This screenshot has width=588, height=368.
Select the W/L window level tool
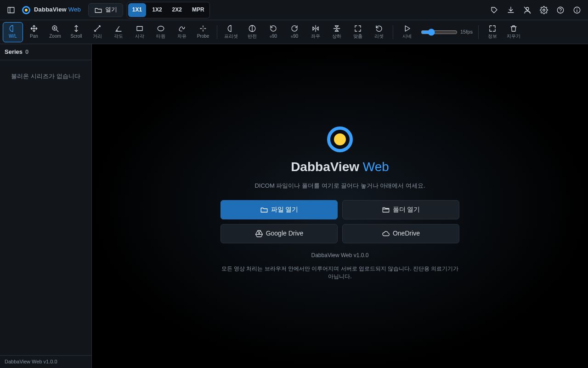[x=13, y=32]
